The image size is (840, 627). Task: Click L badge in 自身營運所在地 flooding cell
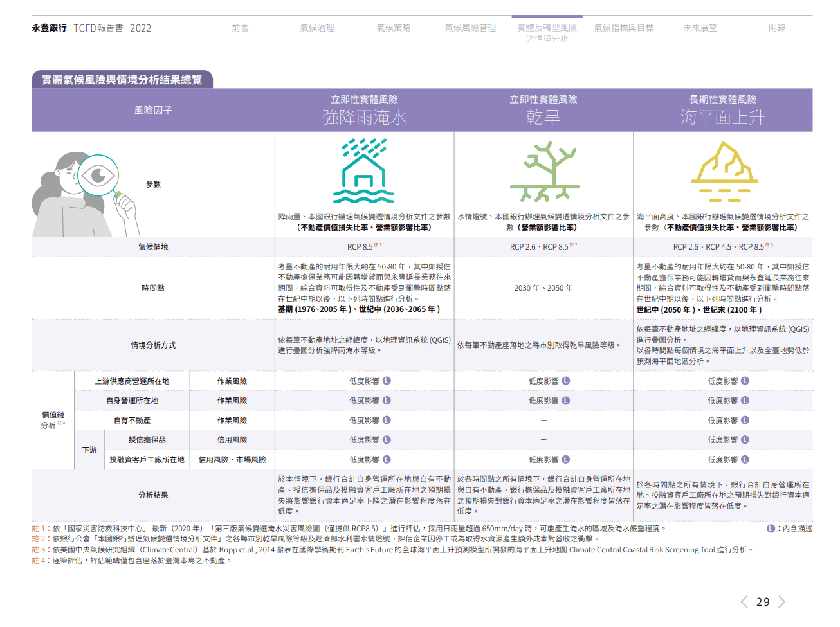[x=387, y=401]
